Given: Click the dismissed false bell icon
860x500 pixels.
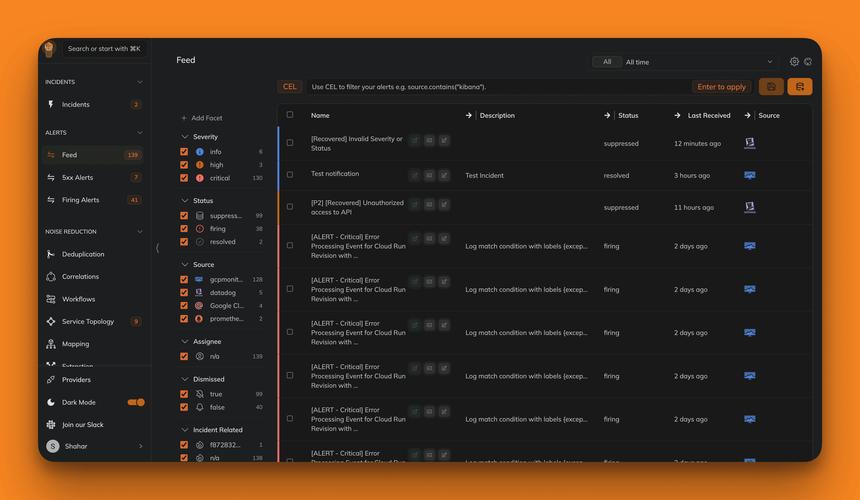Looking at the screenshot, I should (200, 407).
